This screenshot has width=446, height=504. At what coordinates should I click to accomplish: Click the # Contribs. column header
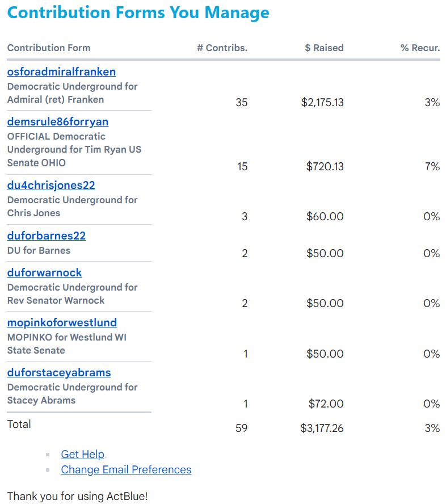[x=222, y=48]
